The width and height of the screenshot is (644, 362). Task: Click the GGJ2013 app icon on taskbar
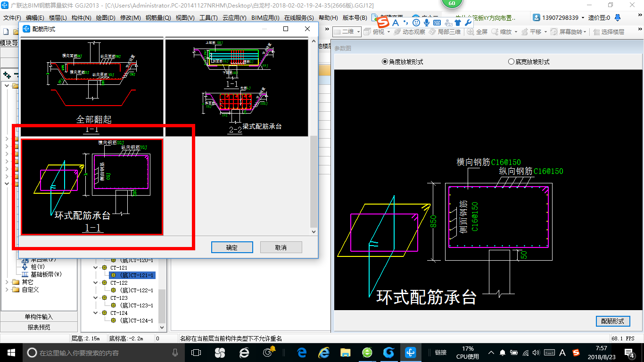click(411, 352)
